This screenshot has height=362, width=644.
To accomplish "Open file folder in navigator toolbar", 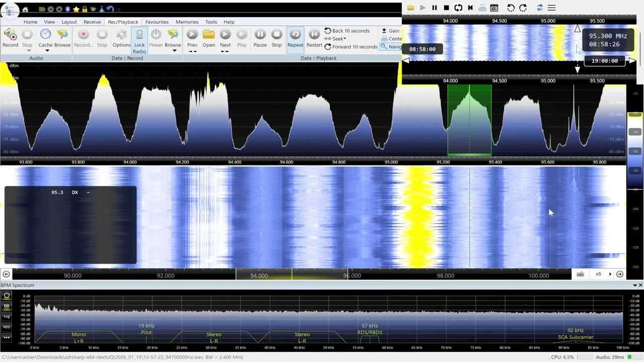I will pos(411,8).
